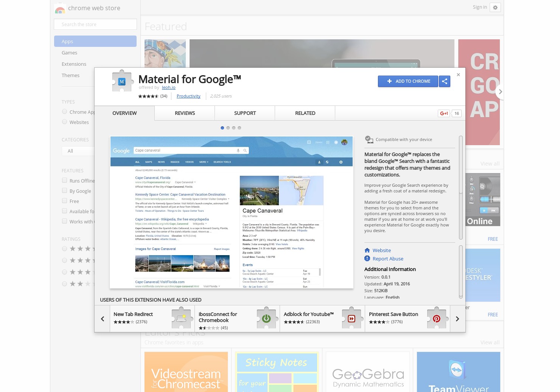560x392 pixels.
Task: Click the right chevron on the Featured banner
Action: tap(500, 91)
